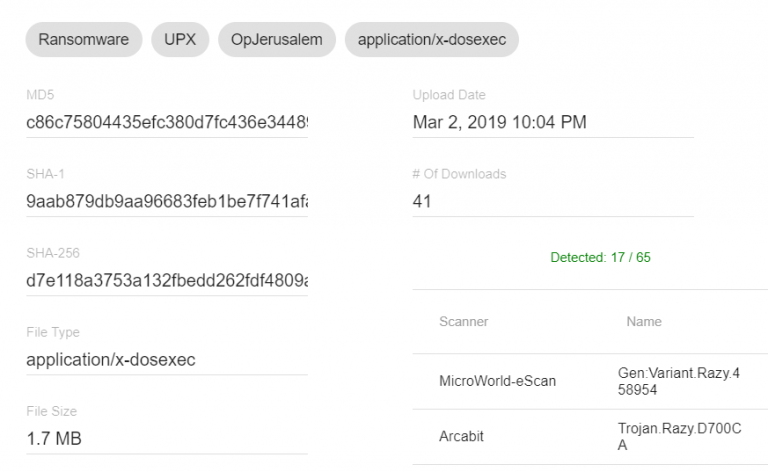Click the File Type value field
This screenshot has width=768, height=472.
pos(167,360)
